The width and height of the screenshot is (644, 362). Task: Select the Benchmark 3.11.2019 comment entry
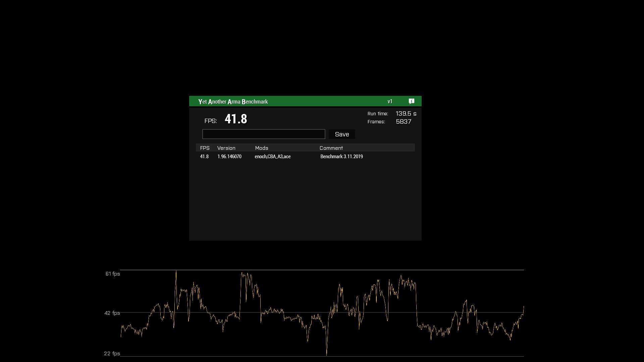341,157
